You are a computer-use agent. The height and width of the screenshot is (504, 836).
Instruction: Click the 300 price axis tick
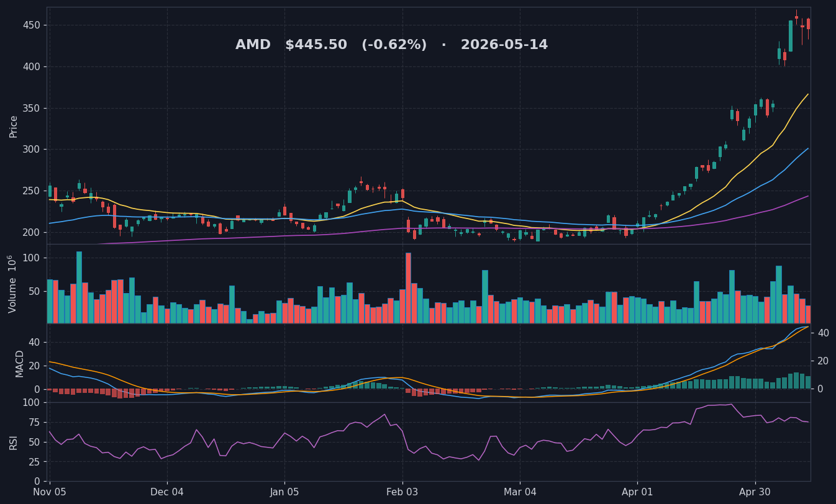[x=32, y=150]
